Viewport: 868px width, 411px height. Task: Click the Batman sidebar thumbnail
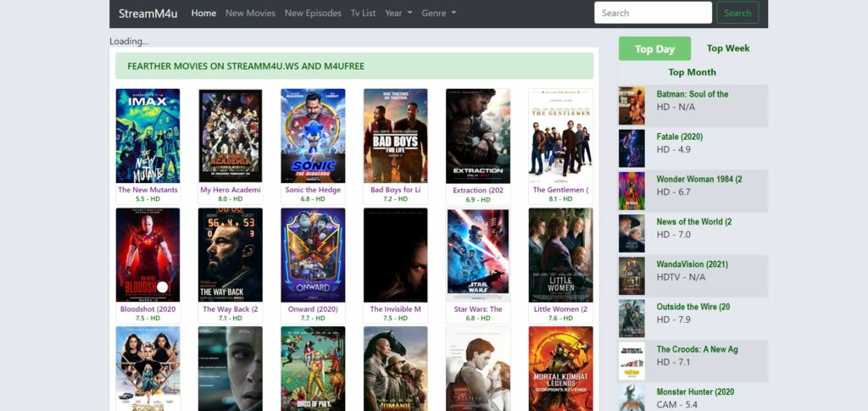pyautogui.click(x=632, y=106)
